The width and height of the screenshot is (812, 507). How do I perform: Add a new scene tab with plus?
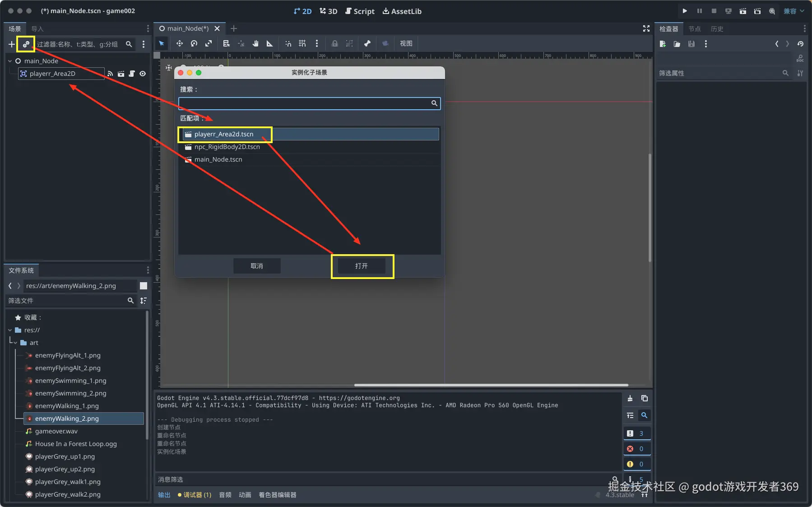coord(234,28)
